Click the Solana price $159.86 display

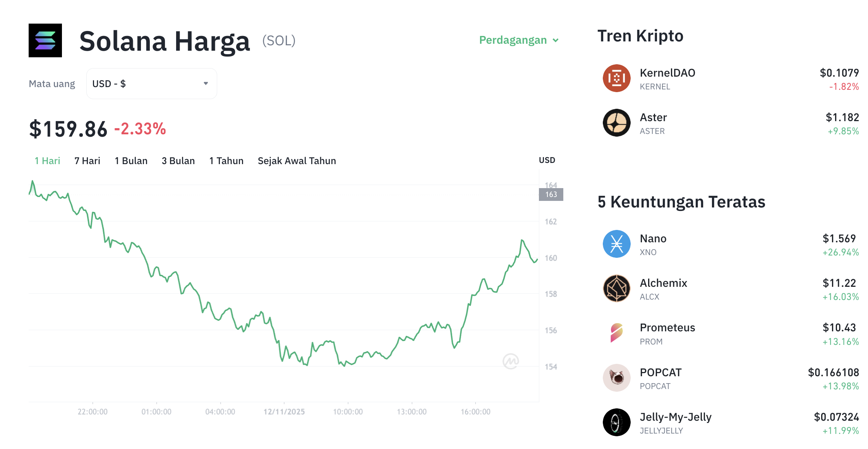[68, 129]
